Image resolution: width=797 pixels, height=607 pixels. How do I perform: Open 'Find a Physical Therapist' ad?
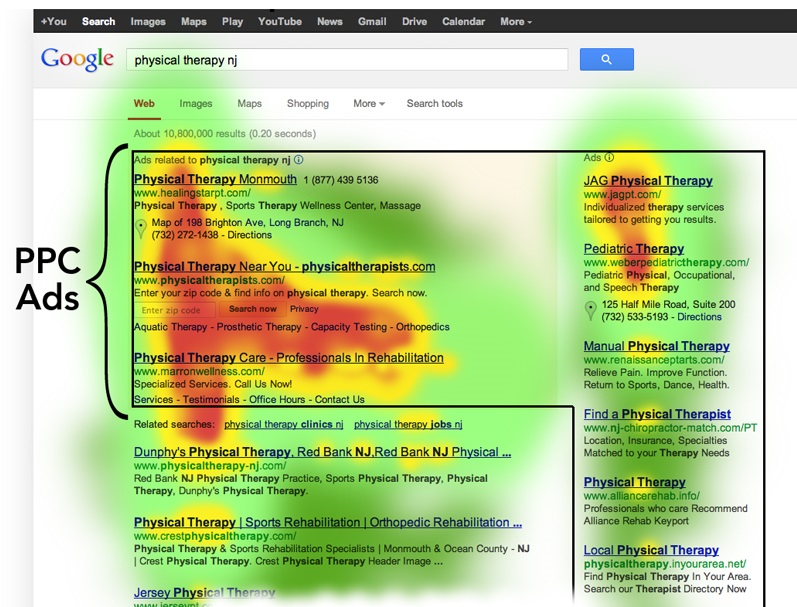tap(657, 414)
